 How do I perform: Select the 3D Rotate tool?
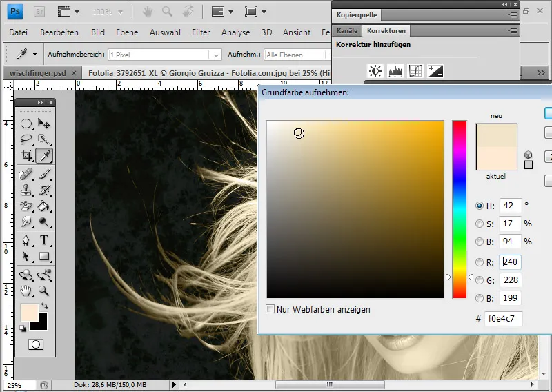(x=26, y=275)
